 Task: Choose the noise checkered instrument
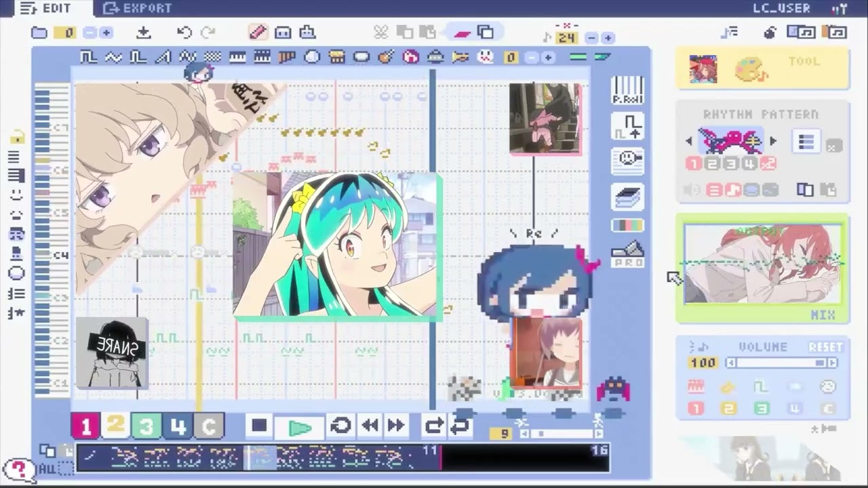pyautogui.click(x=212, y=57)
